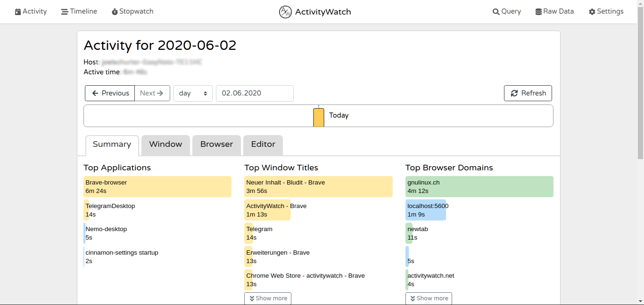
Task: Click the Top Window Titles heading
Action: click(x=281, y=168)
